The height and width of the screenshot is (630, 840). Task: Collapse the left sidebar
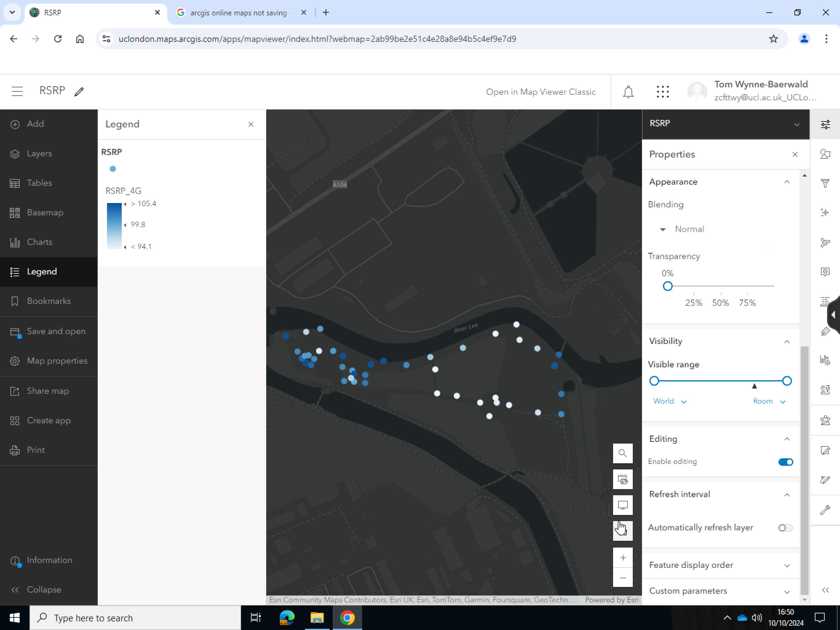click(x=49, y=590)
